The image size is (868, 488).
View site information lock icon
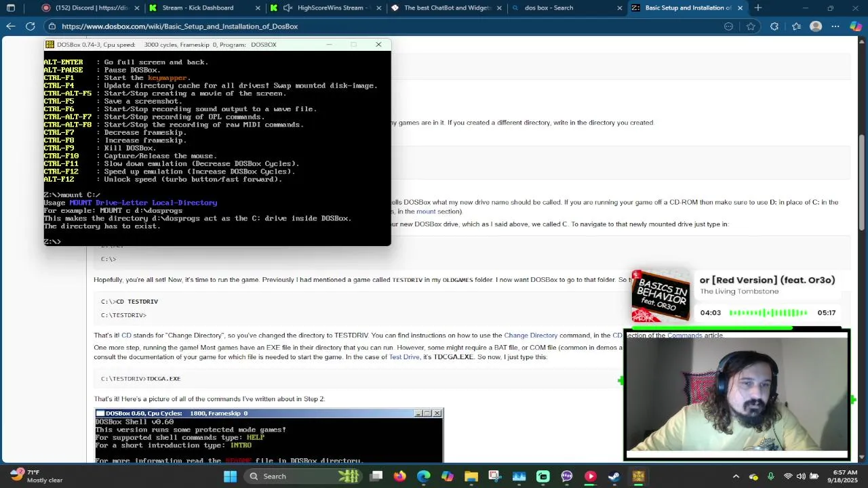(x=52, y=26)
